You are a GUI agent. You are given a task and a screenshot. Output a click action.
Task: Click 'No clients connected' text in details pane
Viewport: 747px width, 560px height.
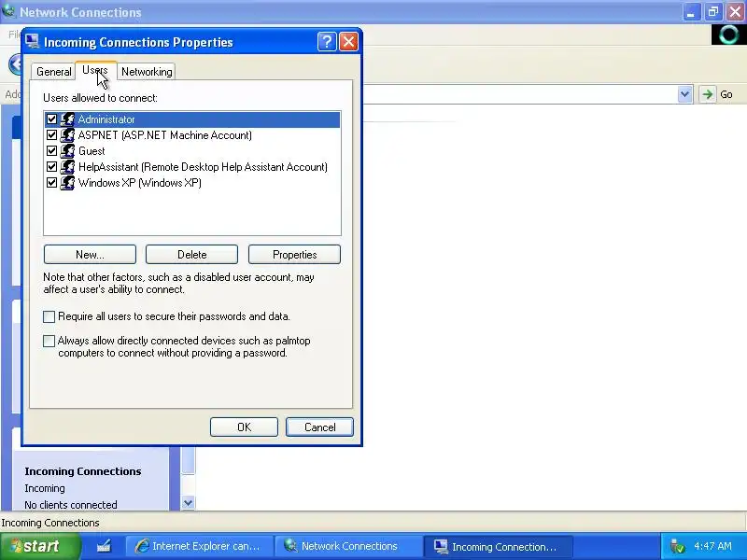coord(71,505)
